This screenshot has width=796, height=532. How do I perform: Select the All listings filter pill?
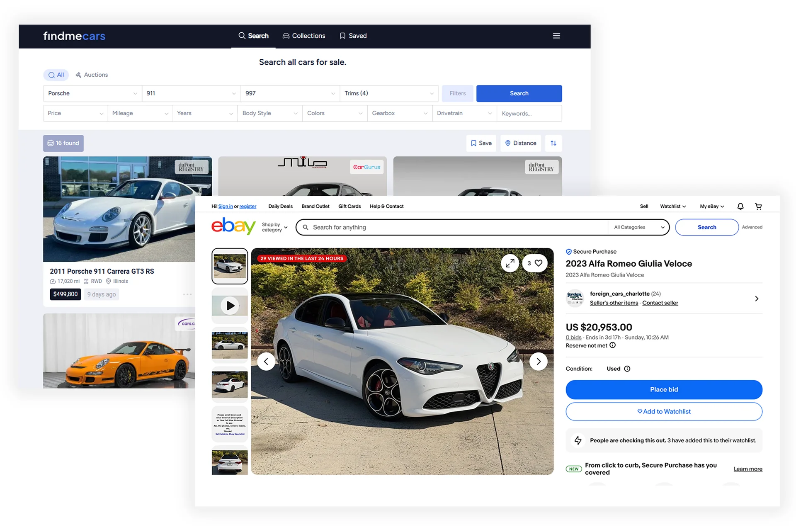click(x=56, y=75)
